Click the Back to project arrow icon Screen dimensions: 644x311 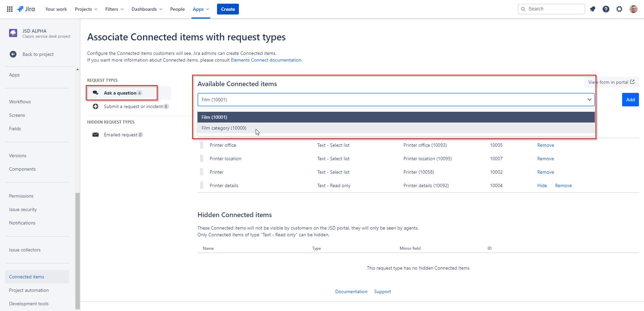[x=13, y=54]
